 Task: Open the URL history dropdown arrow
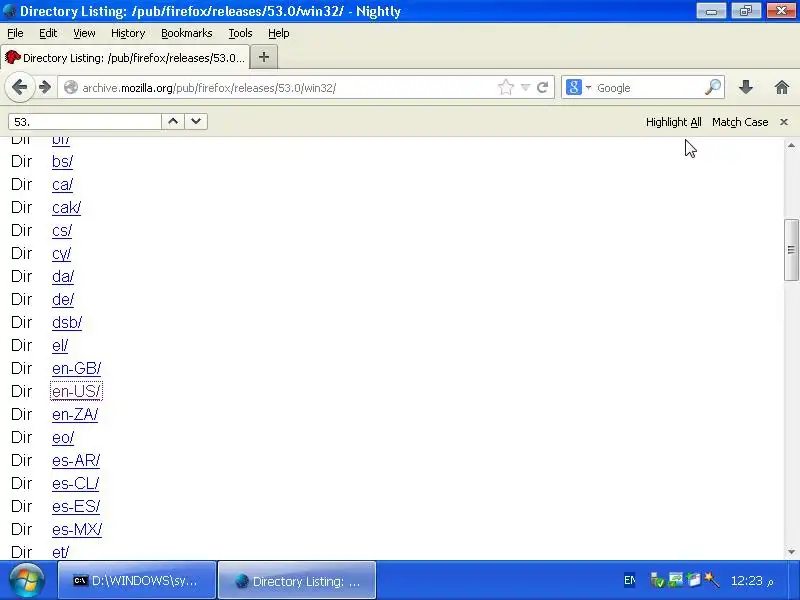click(x=526, y=88)
